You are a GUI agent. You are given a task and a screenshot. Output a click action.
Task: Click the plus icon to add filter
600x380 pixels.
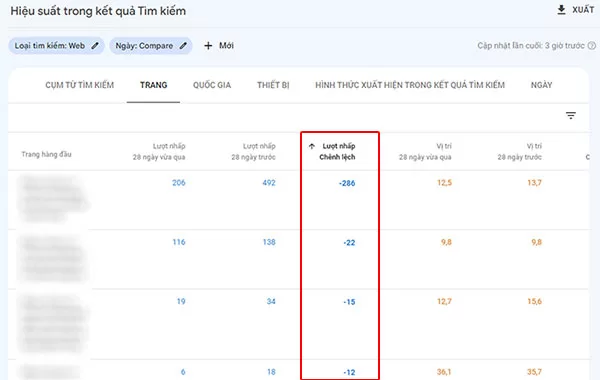tap(208, 46)
